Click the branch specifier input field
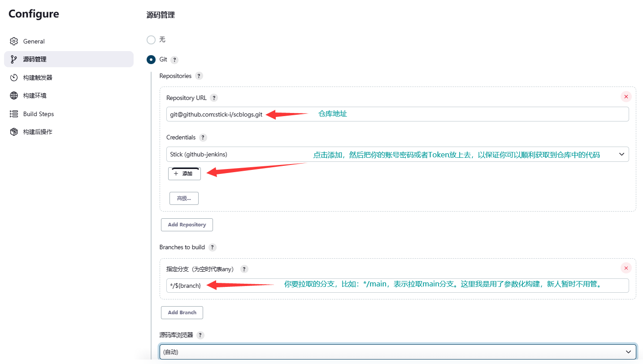This screenshot has width=643, height=364. [397, 286]
